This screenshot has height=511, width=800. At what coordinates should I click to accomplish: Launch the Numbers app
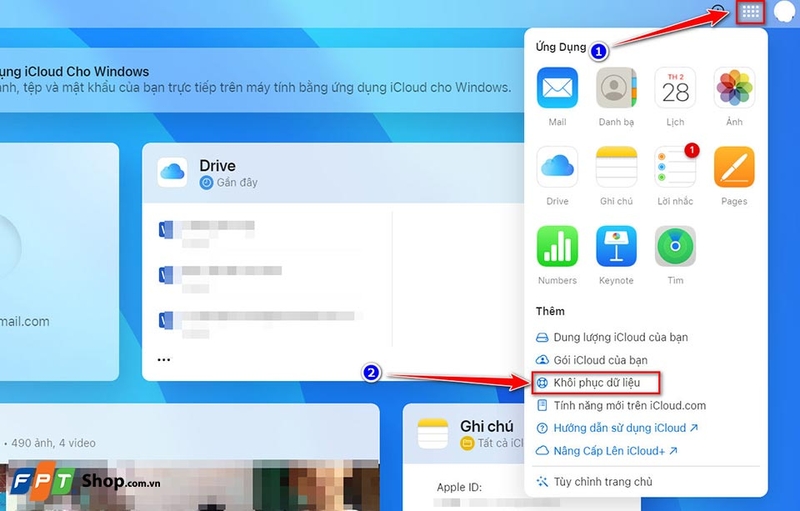pyautogui.click(x=557, y=246)
